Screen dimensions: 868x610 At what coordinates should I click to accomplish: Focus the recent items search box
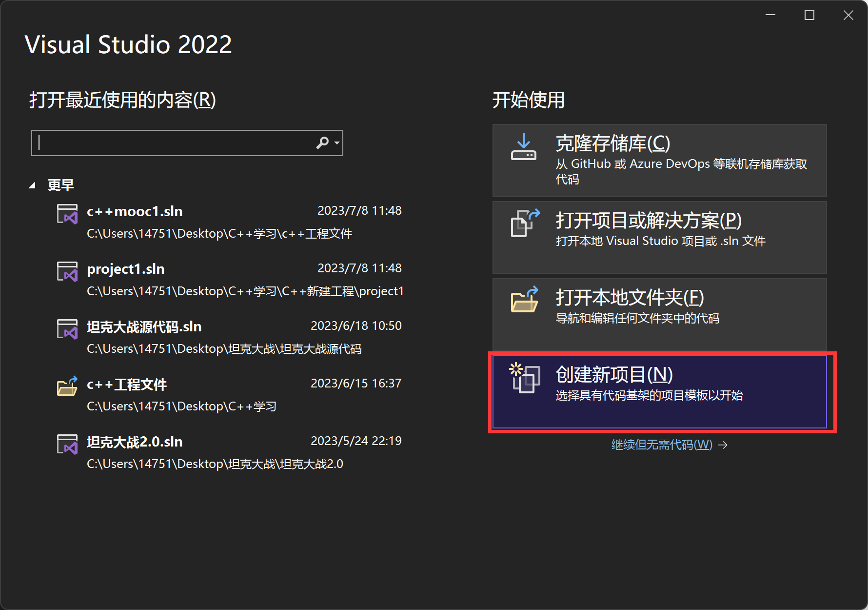(x=187, y=143)
